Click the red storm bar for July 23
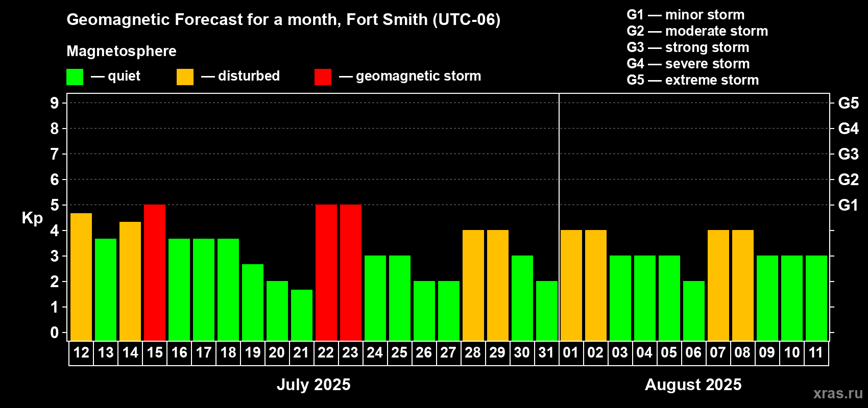The height and width of the screenshot is (408, 868). pos(351,273)
